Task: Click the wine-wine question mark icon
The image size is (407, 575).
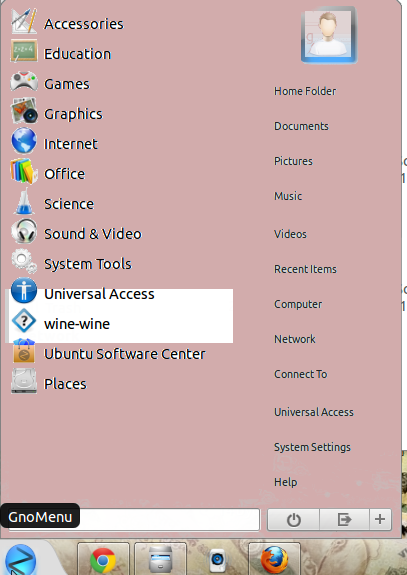Action: click(24, 321)
